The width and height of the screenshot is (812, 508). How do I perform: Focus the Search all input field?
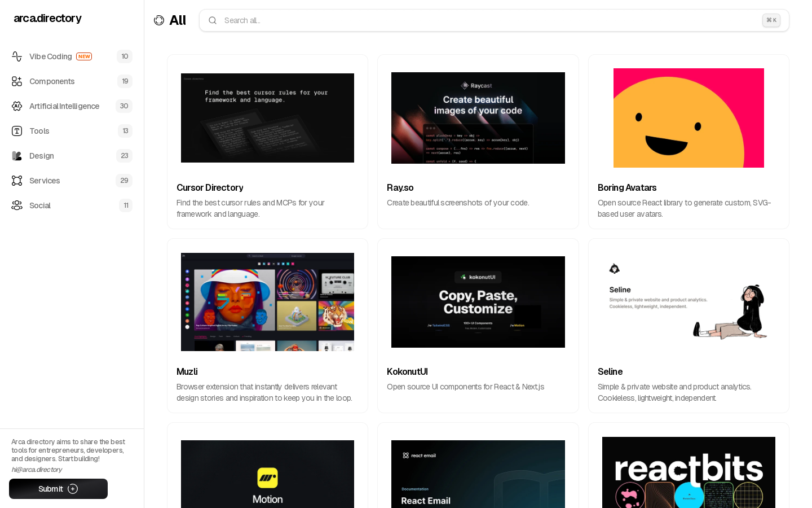point(494,20)
